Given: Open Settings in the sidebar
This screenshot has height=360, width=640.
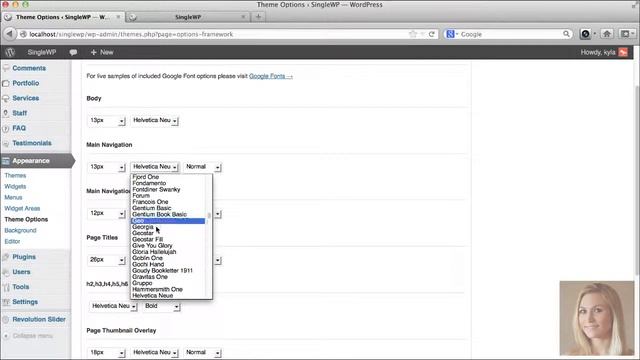Looking at the screenshot, I should coord(25,302).
